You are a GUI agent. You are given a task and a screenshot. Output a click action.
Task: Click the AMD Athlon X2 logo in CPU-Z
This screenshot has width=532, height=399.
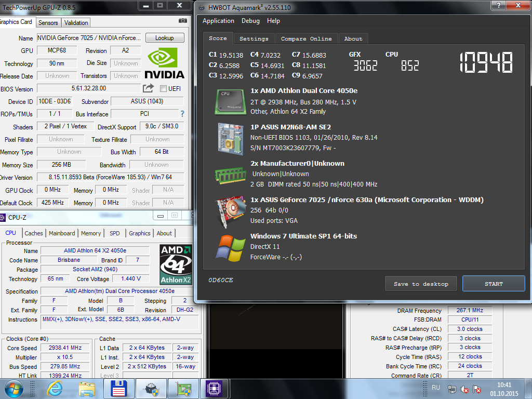(x=176, y=264)
